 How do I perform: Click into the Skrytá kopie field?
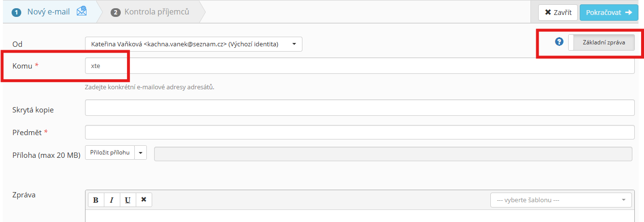pyautogui.click(x=359, y=108)
